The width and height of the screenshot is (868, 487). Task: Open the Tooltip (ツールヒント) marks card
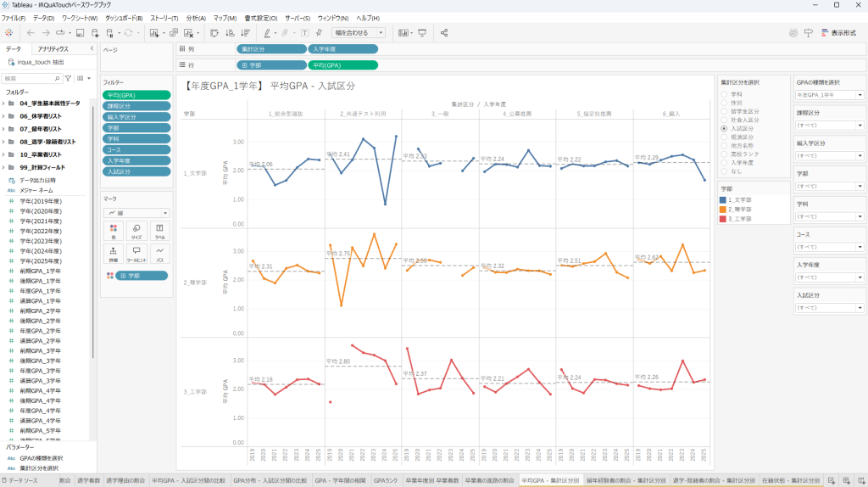[136, 254]
